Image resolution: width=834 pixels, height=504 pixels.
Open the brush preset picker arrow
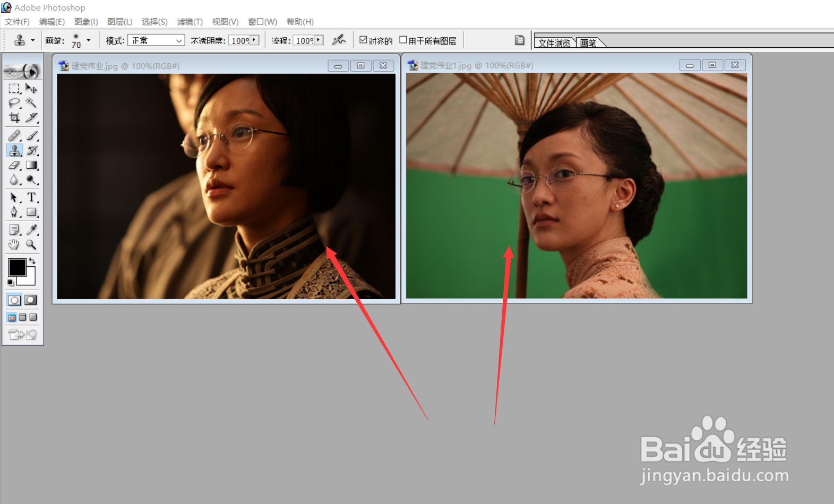(89, 40)
